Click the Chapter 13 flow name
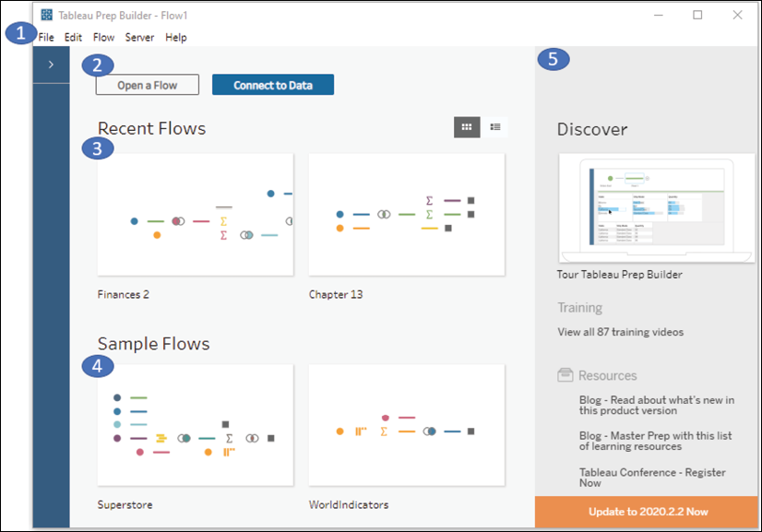Screen dimensions: 762x532 [x=336, y=294]
